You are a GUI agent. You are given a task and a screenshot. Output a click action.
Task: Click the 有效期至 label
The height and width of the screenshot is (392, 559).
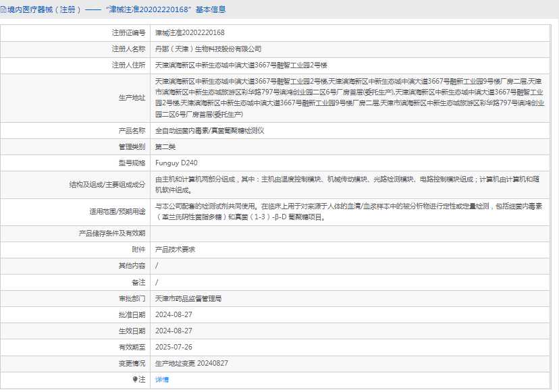[132, 347]
